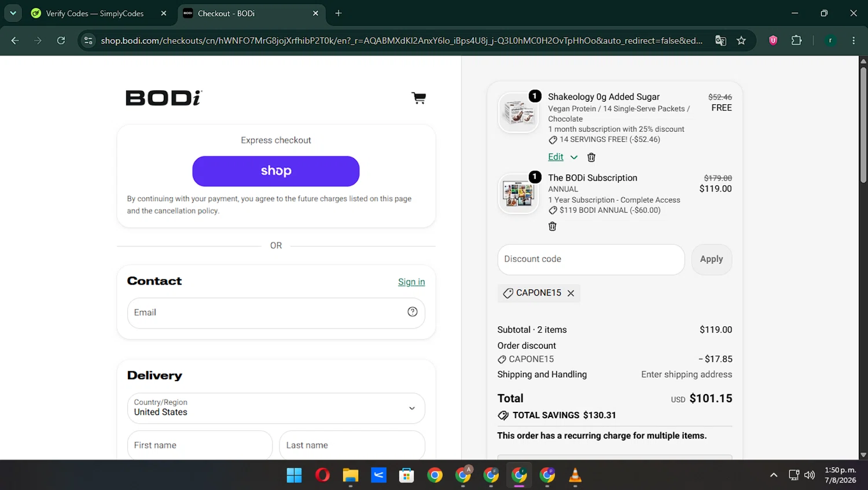Open Microsoft Store from the taskbar
This screenshot has width=868, height=490.
(407, 476)
